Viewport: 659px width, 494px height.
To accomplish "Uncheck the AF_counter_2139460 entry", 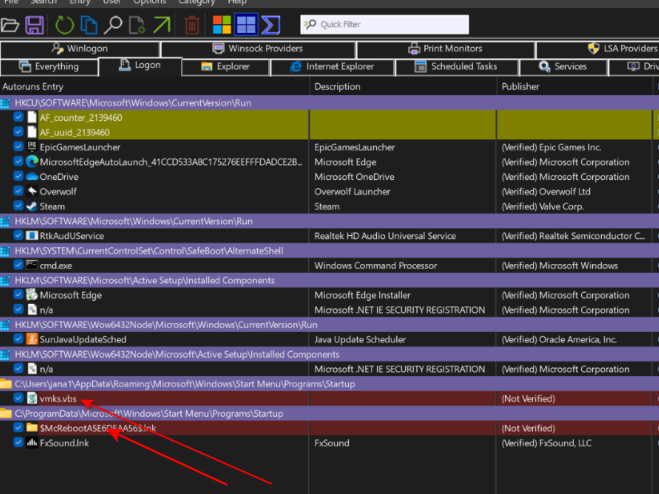I will pyautogui.click(x=18, y=117).
